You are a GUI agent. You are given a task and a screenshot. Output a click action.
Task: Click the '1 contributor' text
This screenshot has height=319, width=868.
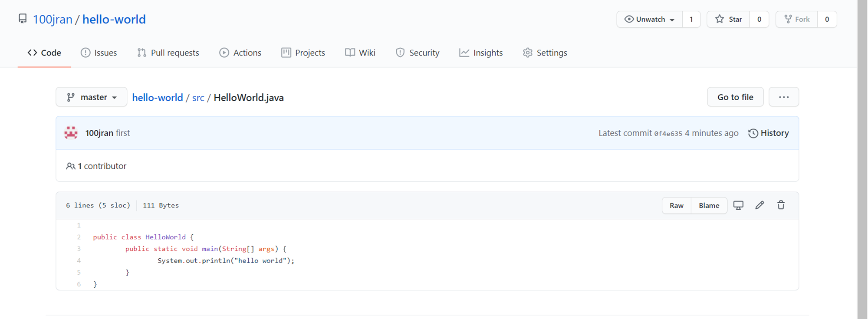[102, 166]
